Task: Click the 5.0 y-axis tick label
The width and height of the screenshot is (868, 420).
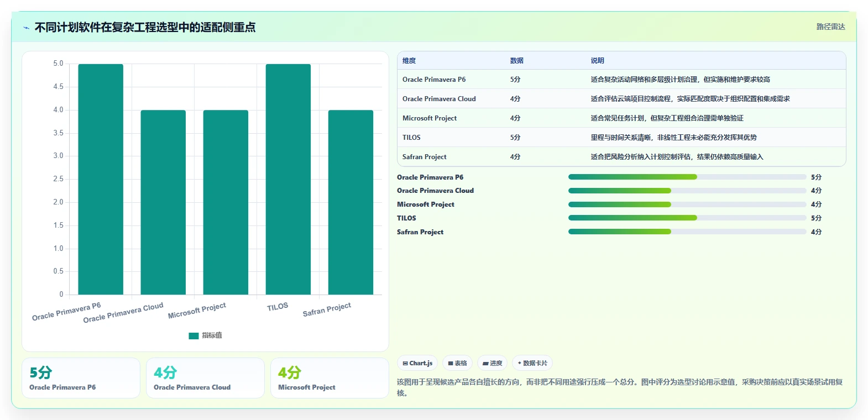Action: [58, 64]
